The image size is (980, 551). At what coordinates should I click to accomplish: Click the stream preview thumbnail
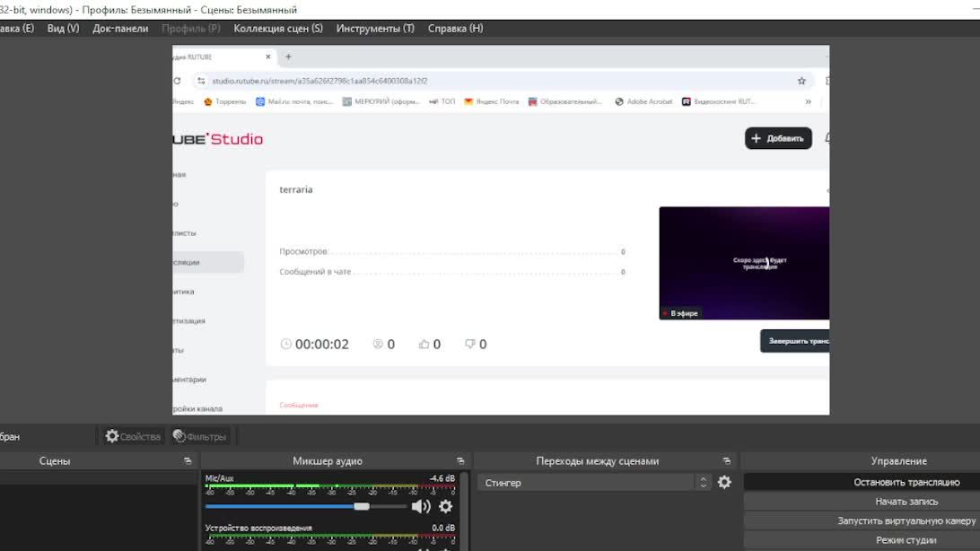click(744, 263)
